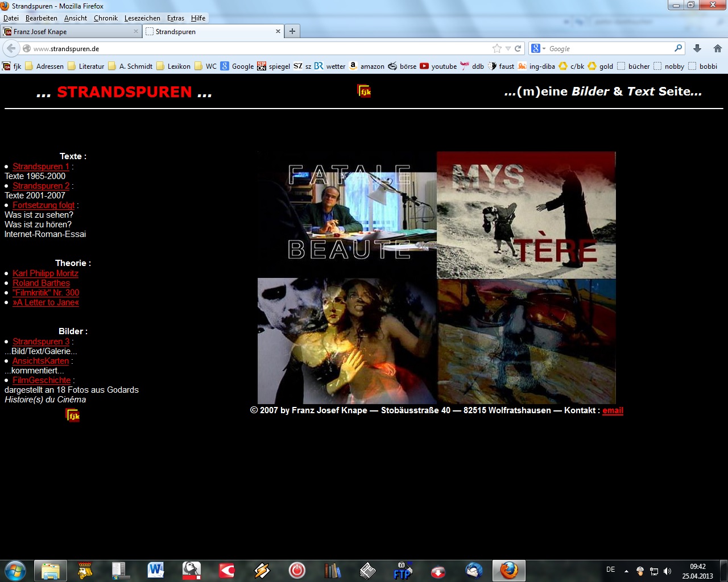Open the »A Letter to Jane« link
The image size is (728, 582).
tap(45, 302)
